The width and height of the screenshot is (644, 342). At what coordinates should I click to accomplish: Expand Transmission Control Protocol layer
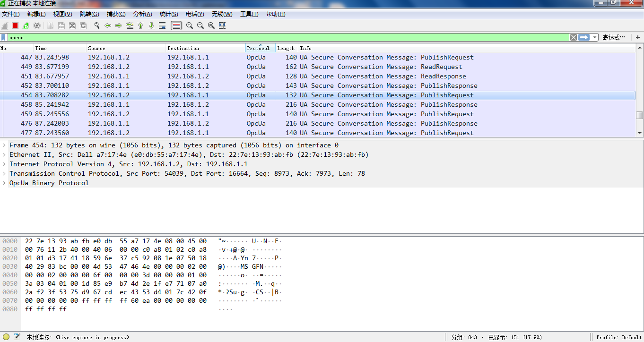5,173
